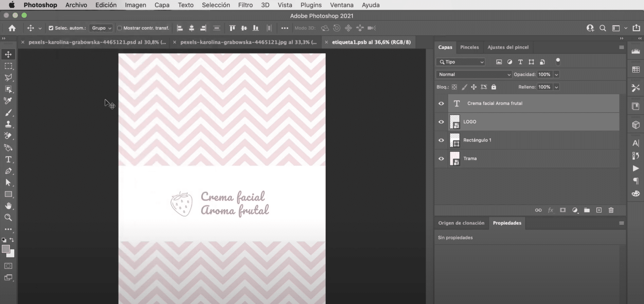Hide the LOGO layer

441,122
